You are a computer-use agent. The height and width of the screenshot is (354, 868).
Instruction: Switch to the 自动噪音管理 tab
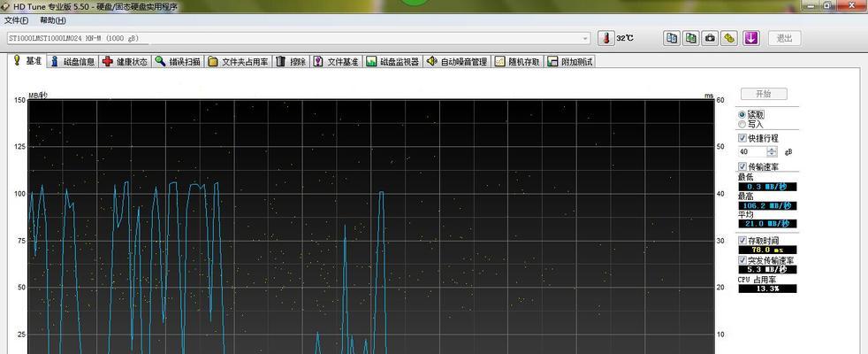click(x=457, y=61)
